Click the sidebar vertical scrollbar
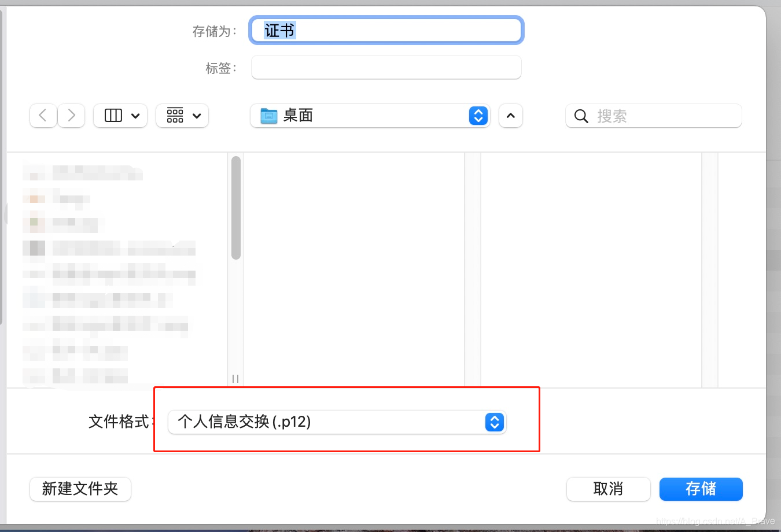This screenshot has width=781, height=532. tap(235, 208)
